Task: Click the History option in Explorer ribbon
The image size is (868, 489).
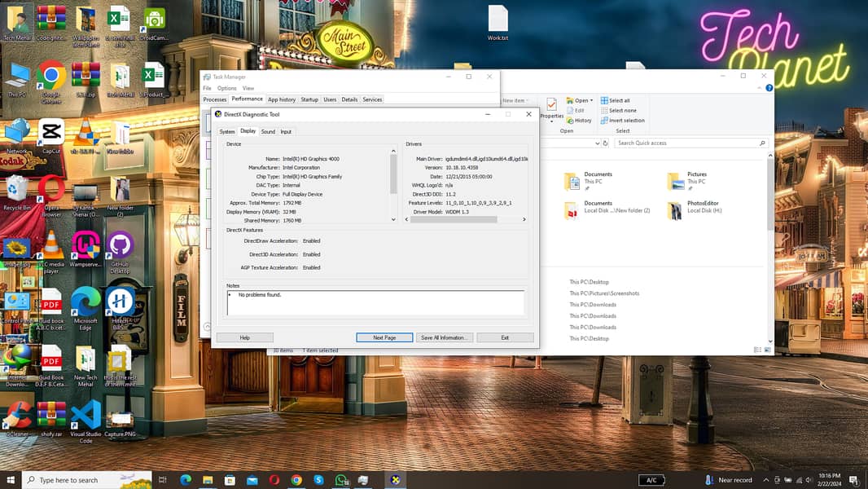Action: click(579, 121)
